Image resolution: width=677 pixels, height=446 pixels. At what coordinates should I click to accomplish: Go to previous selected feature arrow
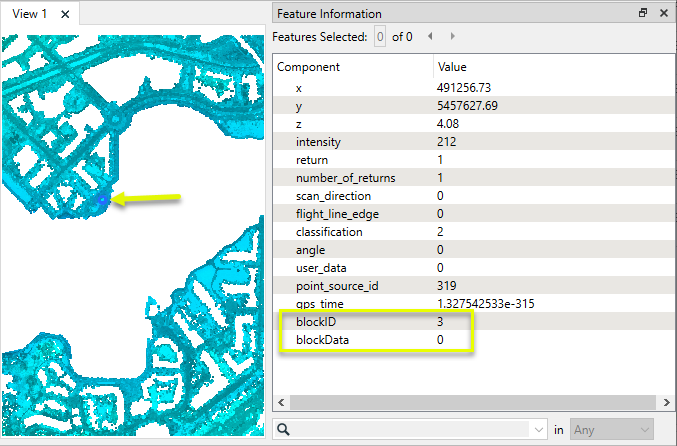[x=431, y=37]
